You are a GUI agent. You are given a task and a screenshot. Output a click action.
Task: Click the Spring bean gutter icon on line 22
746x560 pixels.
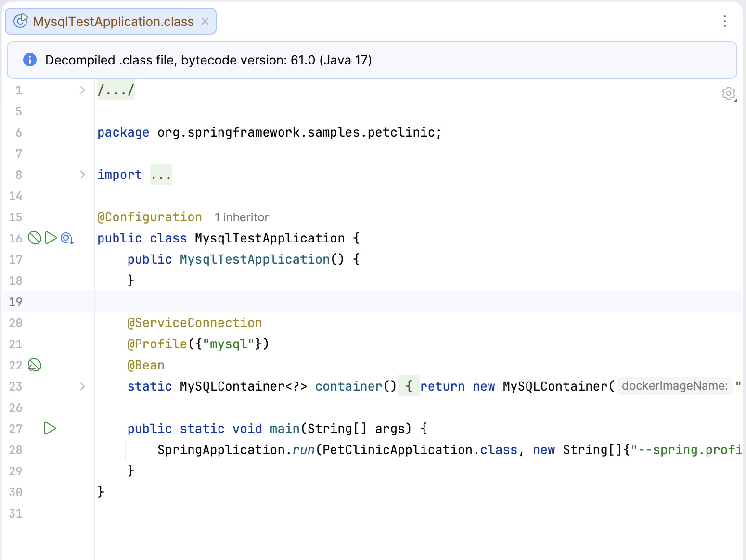(34, 365)
